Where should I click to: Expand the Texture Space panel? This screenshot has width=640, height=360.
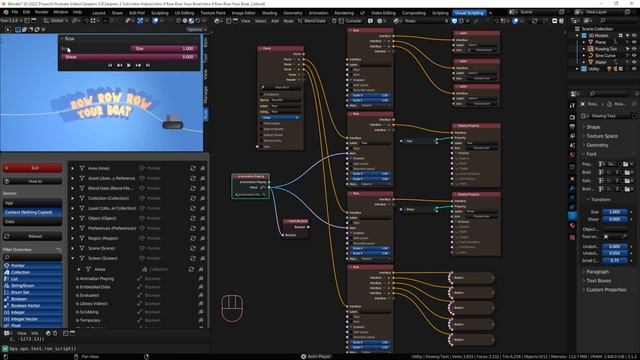click(602, 136)
